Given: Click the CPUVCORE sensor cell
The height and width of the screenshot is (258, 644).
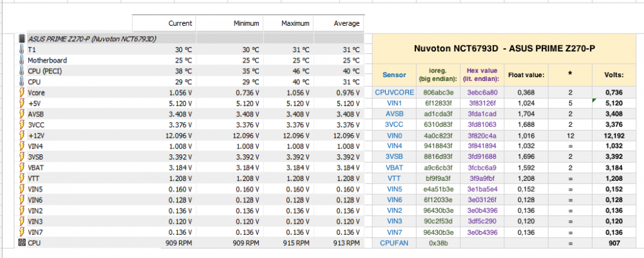Looking at the screenshot, I should pyautogui.click(x=394, y=92).
